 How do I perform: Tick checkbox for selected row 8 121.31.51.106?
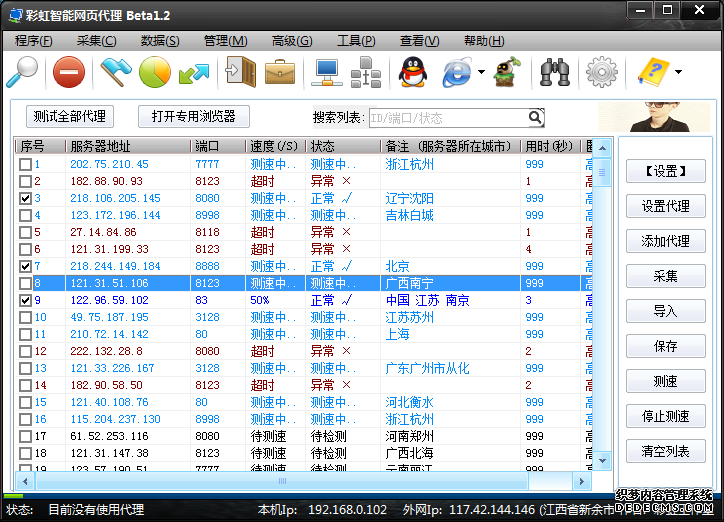[25, 283]
